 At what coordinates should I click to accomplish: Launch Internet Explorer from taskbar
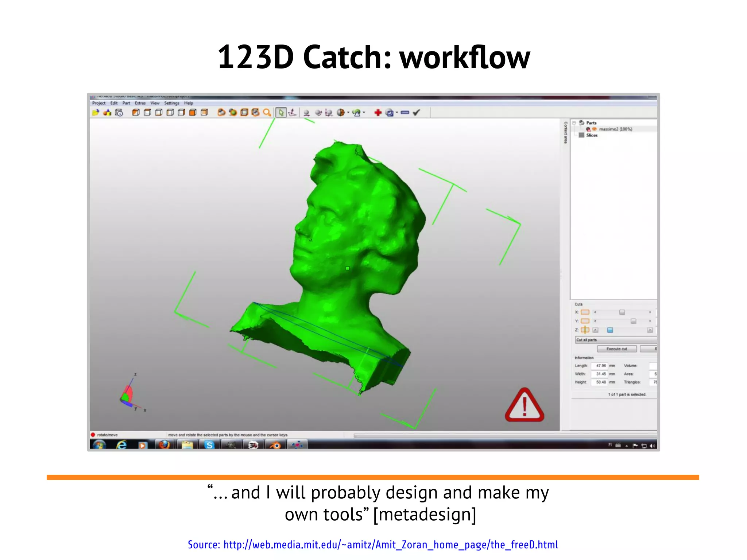click(122, 445)
